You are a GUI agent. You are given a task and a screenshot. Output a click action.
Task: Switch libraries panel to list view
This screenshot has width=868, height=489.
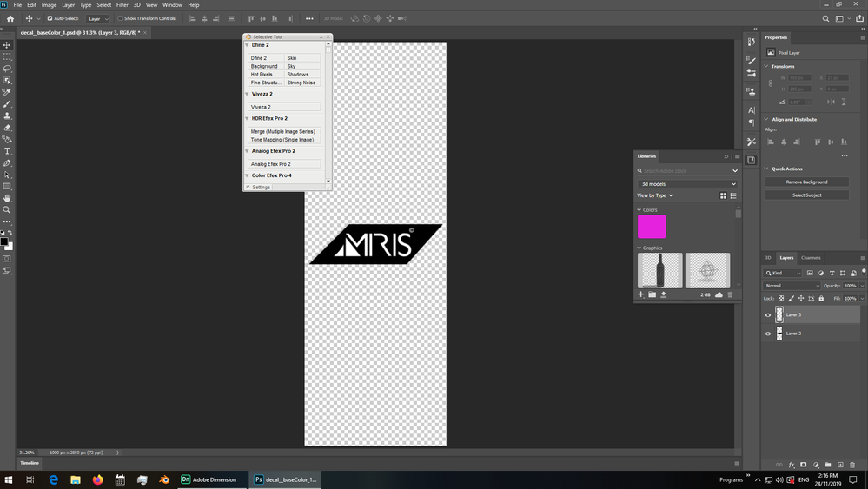coord(733,195)
